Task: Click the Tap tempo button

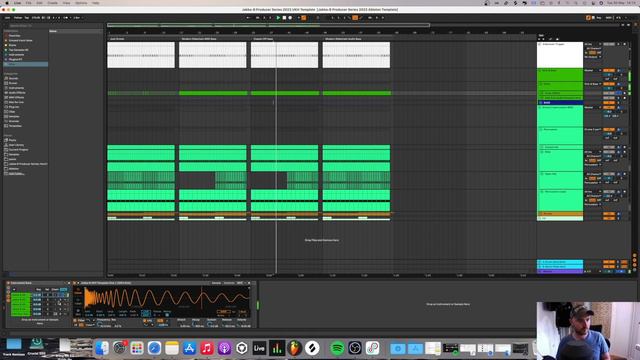Action: pyautogui.click(x=27, y=18)
